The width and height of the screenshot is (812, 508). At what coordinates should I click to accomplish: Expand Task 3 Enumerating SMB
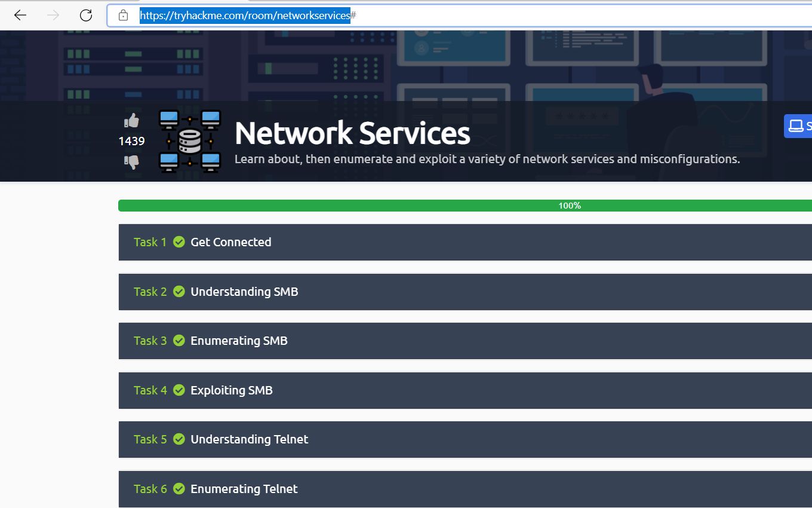tap(465, 341)
